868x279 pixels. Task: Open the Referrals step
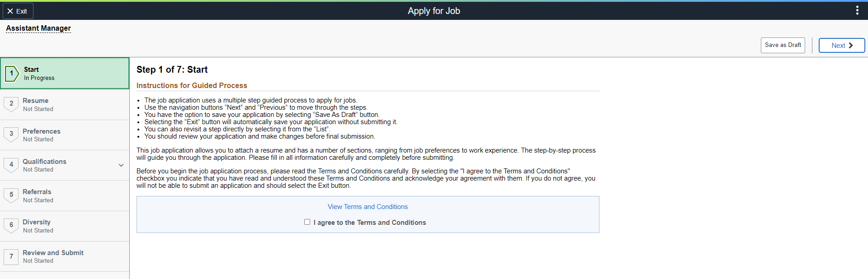65,195
